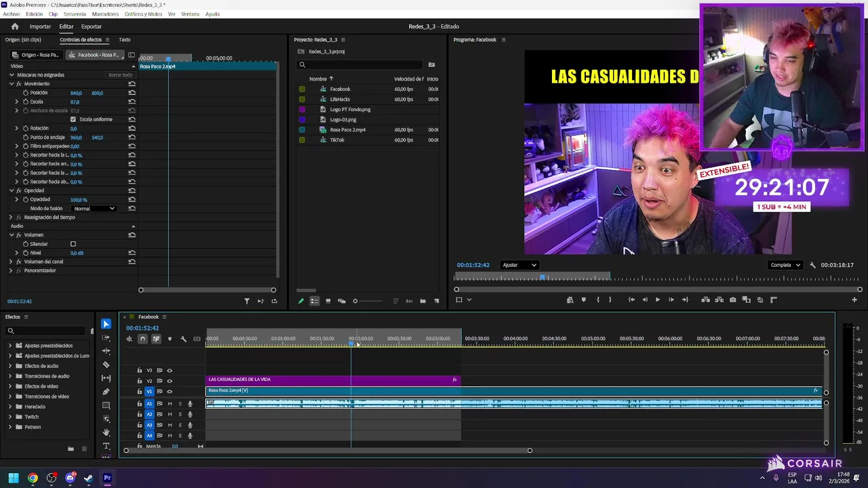
Task: Select the Rectangle tool
Action: [x=106, y=405]
